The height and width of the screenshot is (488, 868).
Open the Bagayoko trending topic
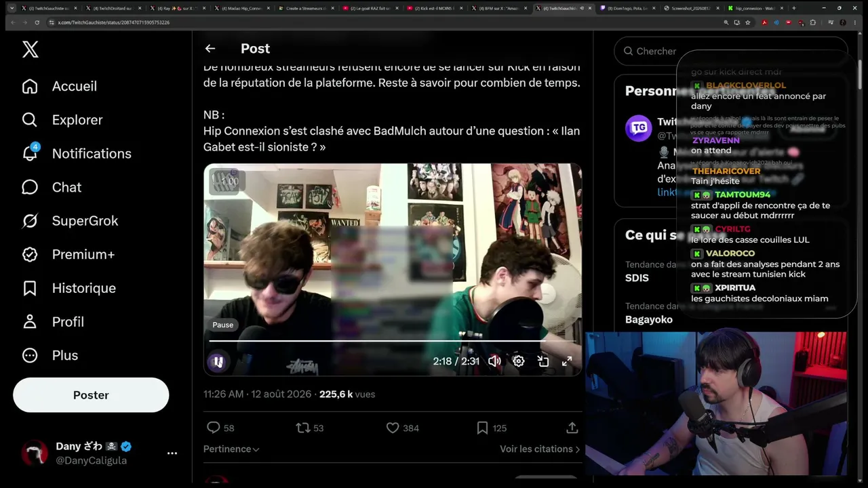tap(649, 319)
